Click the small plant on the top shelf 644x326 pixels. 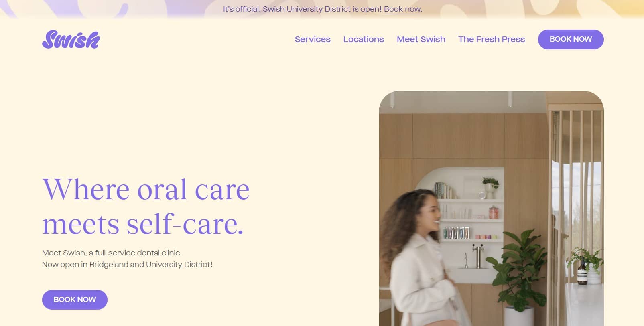click(490, 187)
